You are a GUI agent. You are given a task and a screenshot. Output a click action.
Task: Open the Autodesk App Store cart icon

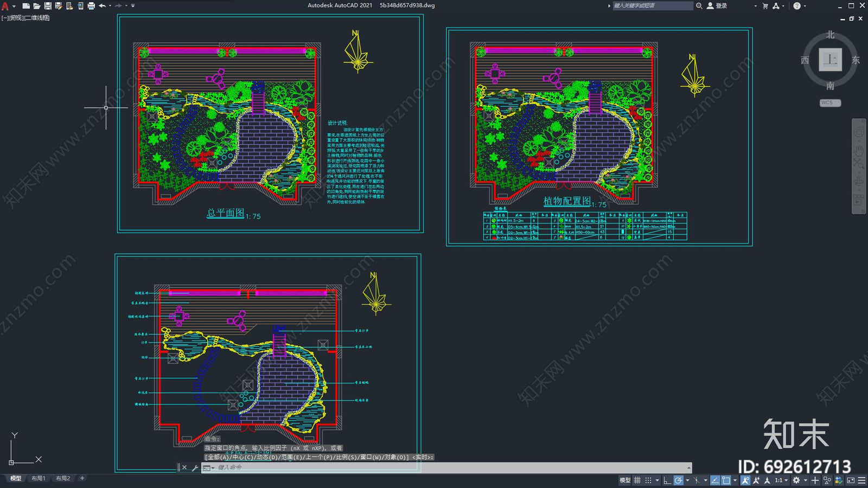pos(765,6)
